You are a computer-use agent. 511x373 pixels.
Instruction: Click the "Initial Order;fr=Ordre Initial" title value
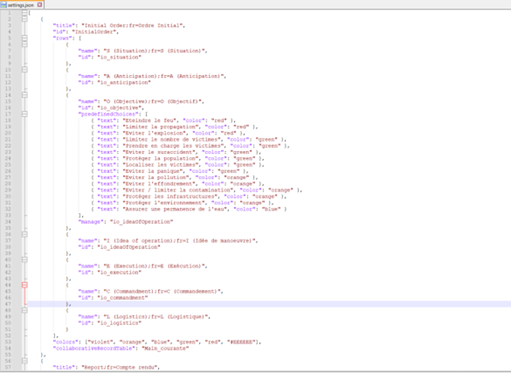[133, 25]
